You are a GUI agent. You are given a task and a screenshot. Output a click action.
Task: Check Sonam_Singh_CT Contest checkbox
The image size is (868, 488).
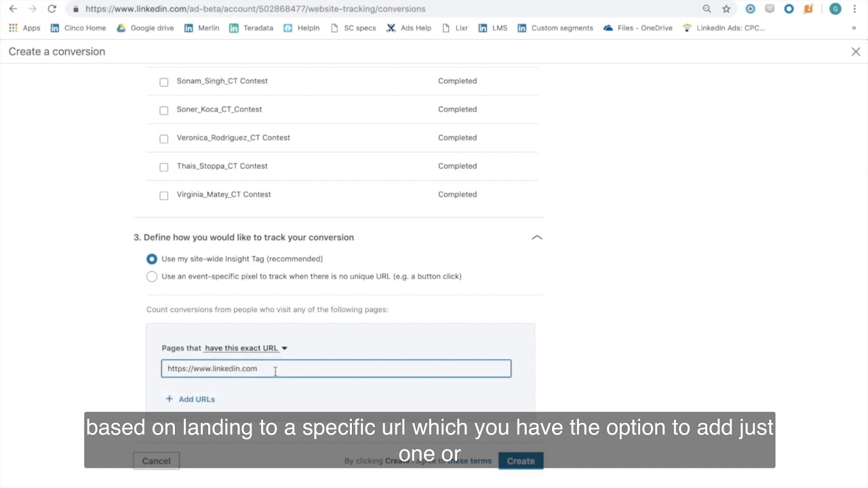coord(163,82)
